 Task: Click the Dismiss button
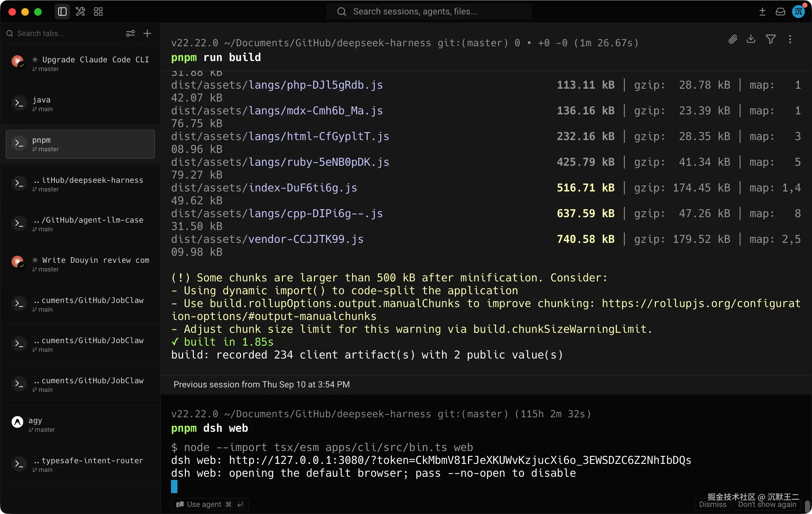[713, 504]
